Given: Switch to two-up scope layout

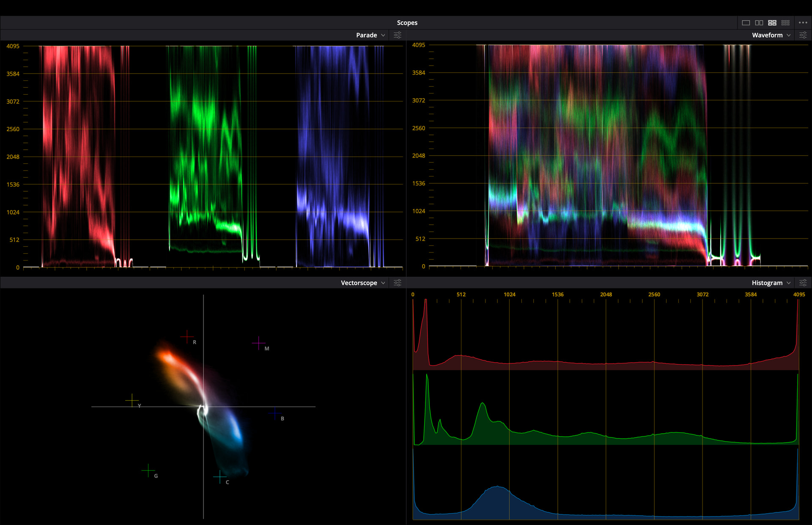Looking at the screenshot, I should [759, 23].
